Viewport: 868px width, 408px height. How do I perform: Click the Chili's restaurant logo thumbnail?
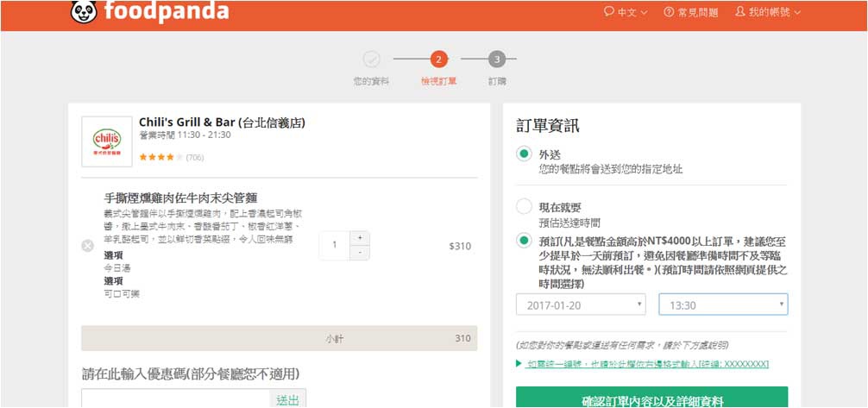(107, 141)
